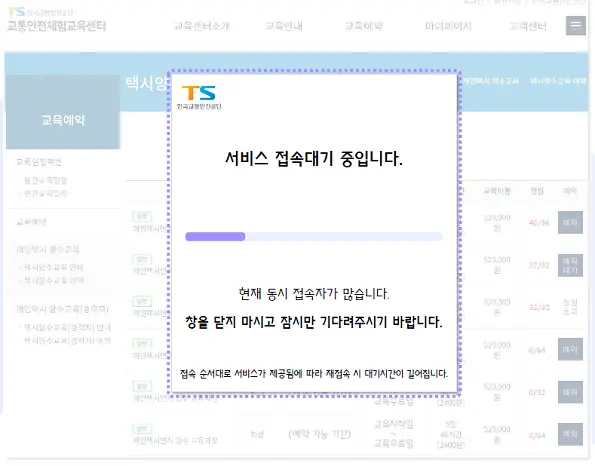
Task: Click 예약대기 button in the 32/32 row
Action: (570, 265)
